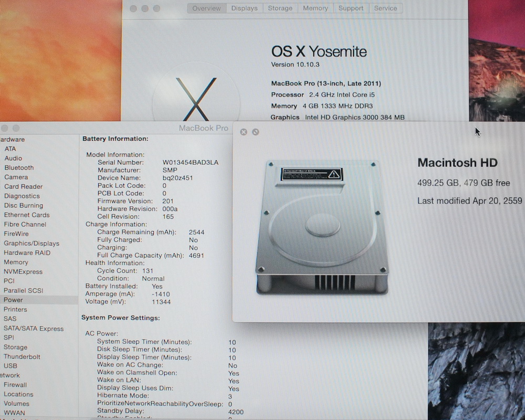The width and height of the screenshot is (525, 420).
Task: Click the Graphics Intel HD Graphics 3000 line
Action: 338,117
